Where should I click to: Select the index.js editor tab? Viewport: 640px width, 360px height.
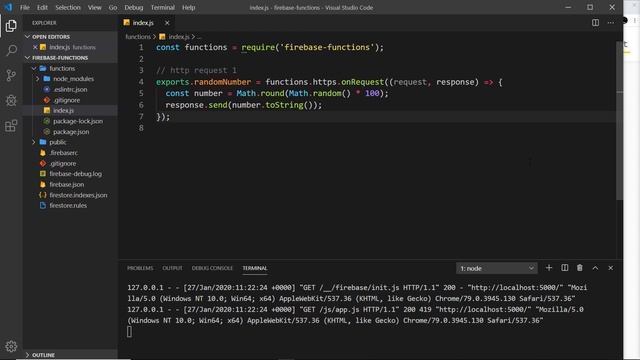tap(143, 23)
